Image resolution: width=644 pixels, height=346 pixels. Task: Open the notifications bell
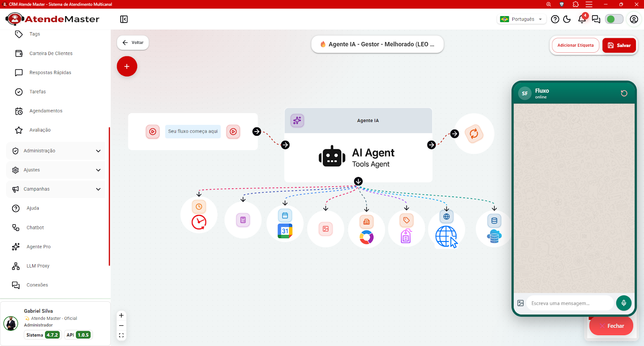click(582, 19)
